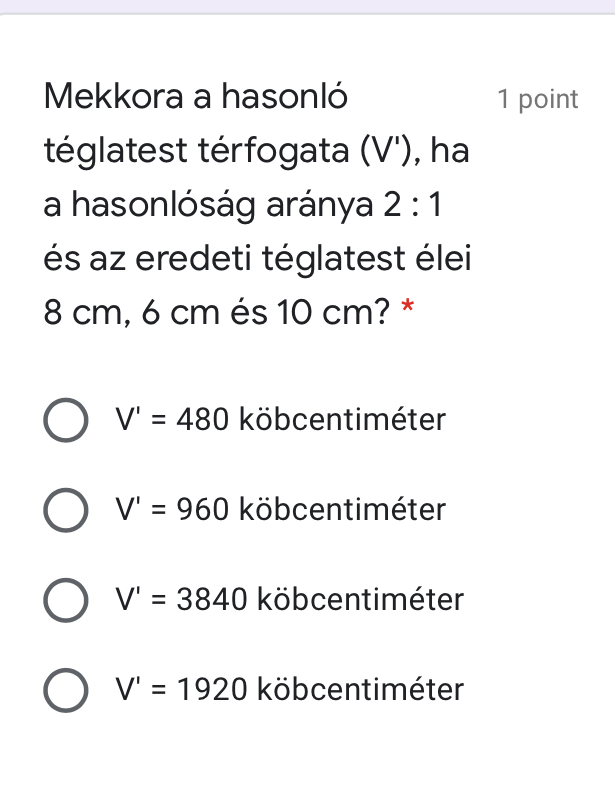
Task: Click the "V' = 3840 köbcentiméter" answer label
Action: (x=288, y=600)
